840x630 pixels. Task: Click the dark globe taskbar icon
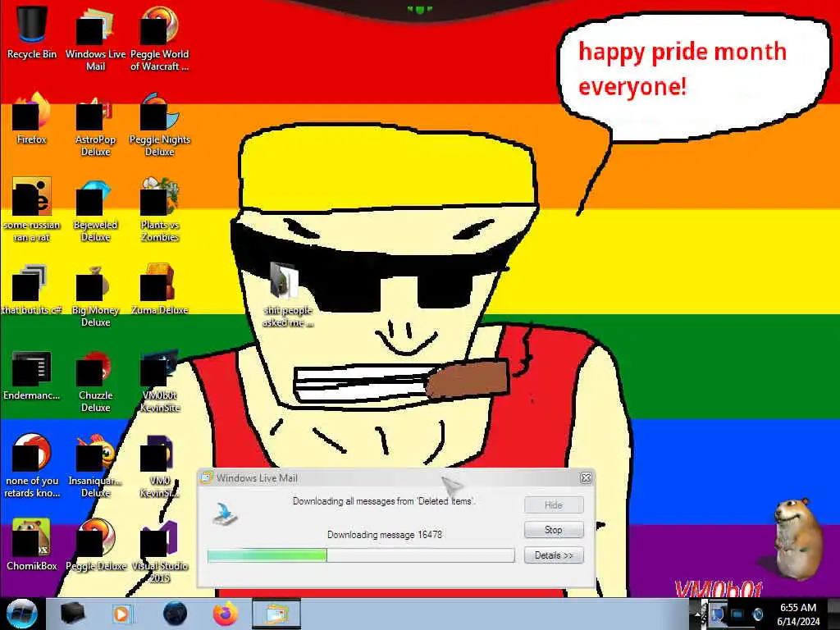coord(175,614)
